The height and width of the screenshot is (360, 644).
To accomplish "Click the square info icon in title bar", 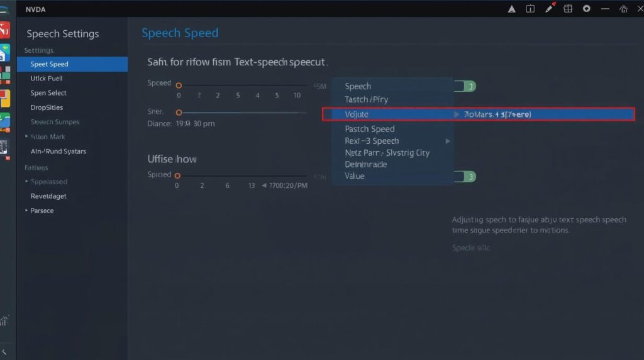I will (x=530, y=9).
